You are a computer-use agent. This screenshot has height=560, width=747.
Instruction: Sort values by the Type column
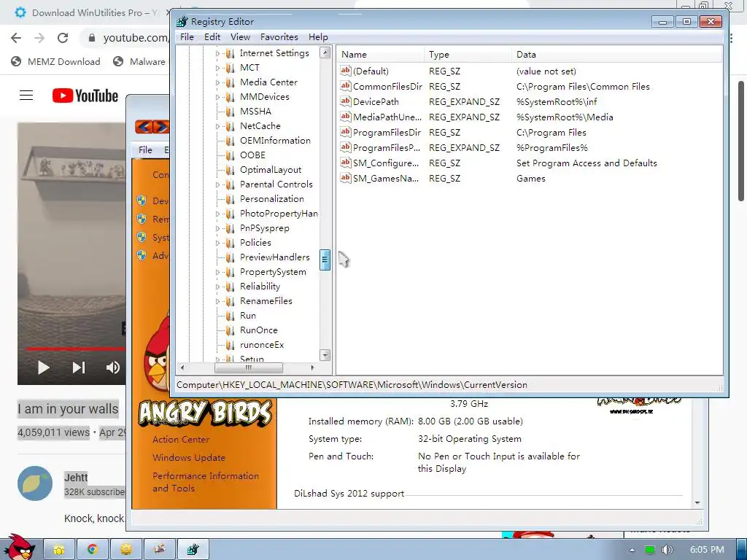pyautogui.click(x=468, y=54)
